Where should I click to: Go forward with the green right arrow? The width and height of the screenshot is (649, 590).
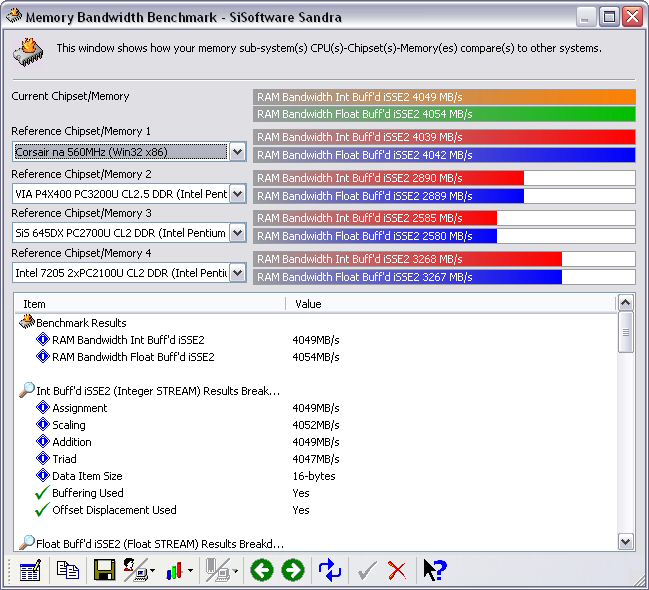pos(293,570)
